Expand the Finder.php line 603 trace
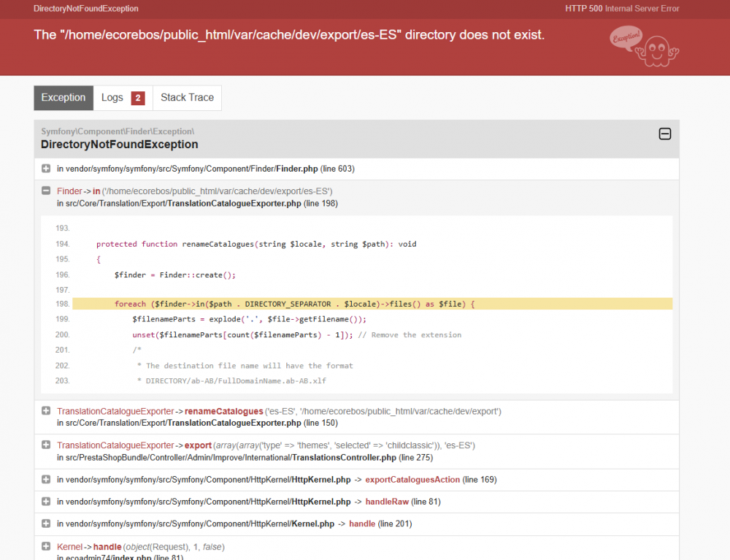The image size is (730, 560). [x=45, y=169]
